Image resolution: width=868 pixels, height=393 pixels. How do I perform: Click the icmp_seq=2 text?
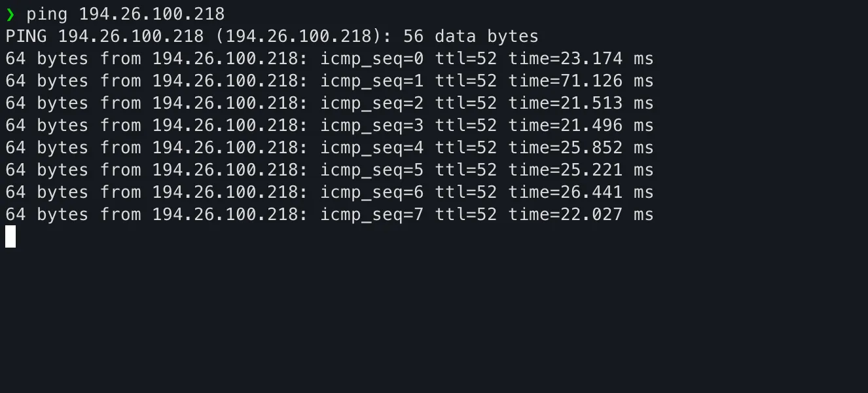(372, 103)
